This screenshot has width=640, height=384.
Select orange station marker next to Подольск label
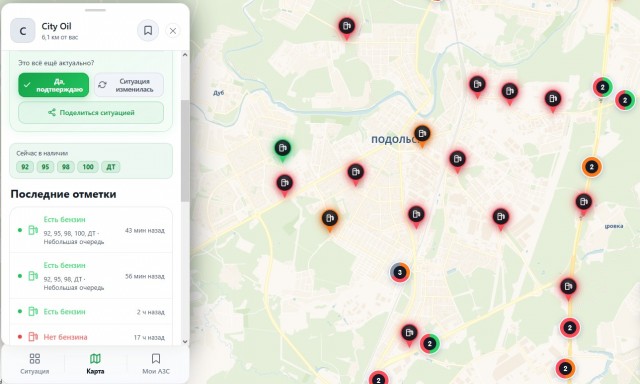(422, 135)
